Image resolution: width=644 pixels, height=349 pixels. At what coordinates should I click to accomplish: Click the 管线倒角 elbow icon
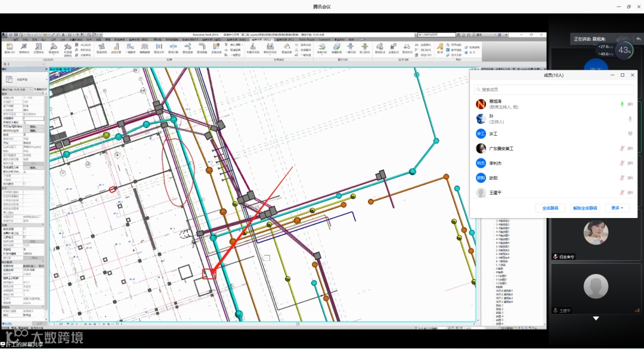tap(202, 46)
